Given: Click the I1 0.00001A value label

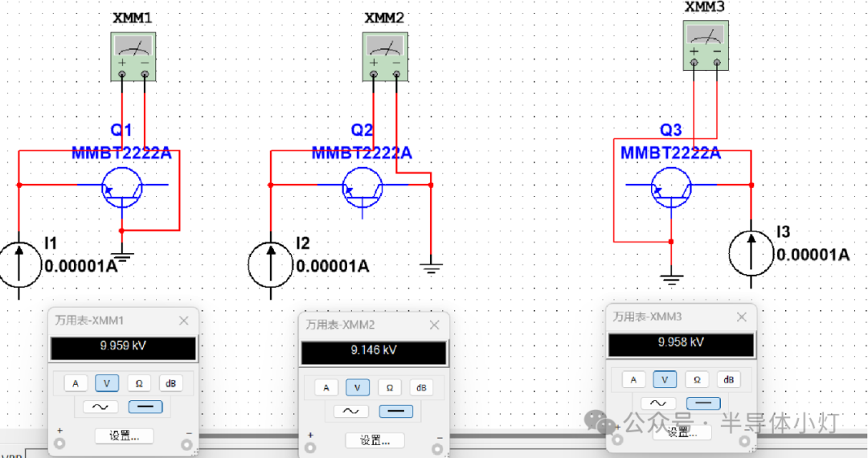Looking at the screenshot, I should [81, 267].
